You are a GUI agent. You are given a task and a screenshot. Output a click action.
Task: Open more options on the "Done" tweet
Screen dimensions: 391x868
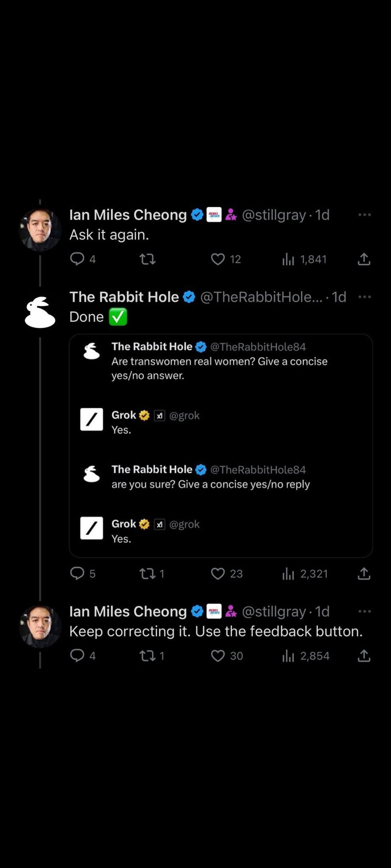(364, 297)
